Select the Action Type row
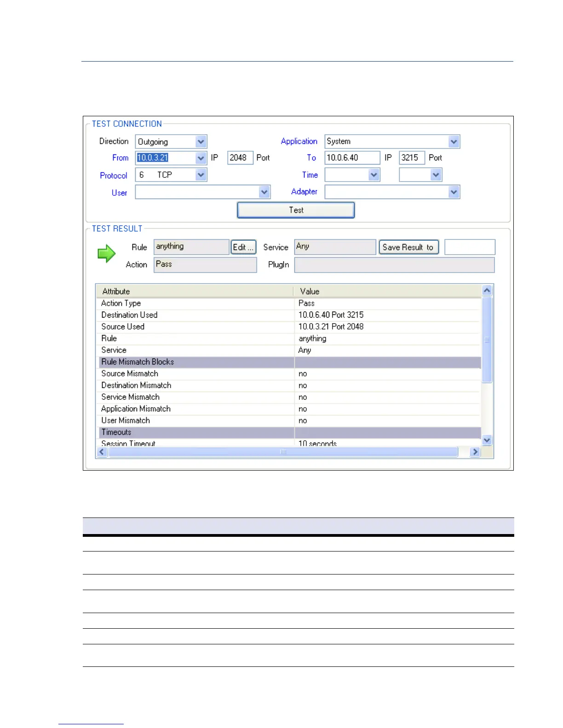563x728 pixels. (x=289, y=303)
